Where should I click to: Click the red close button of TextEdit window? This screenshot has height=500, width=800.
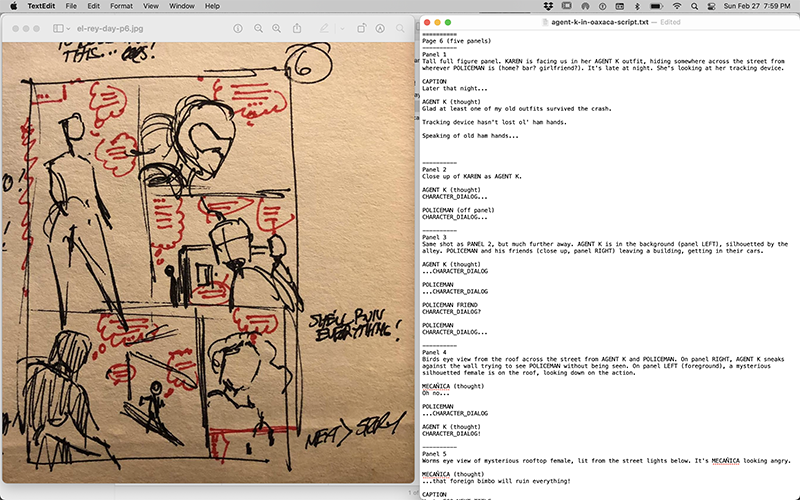(427, 22)
